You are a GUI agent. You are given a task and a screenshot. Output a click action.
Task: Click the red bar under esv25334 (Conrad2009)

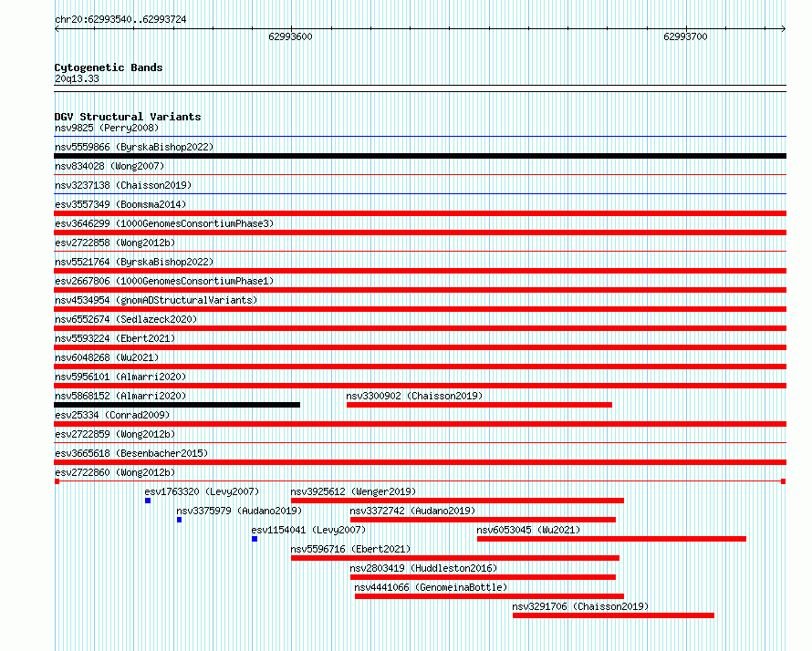[x=420, y=424]
